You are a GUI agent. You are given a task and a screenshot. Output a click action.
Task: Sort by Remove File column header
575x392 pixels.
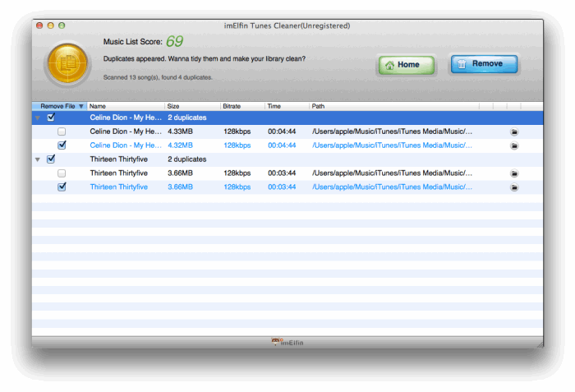[x=59, y=106]
